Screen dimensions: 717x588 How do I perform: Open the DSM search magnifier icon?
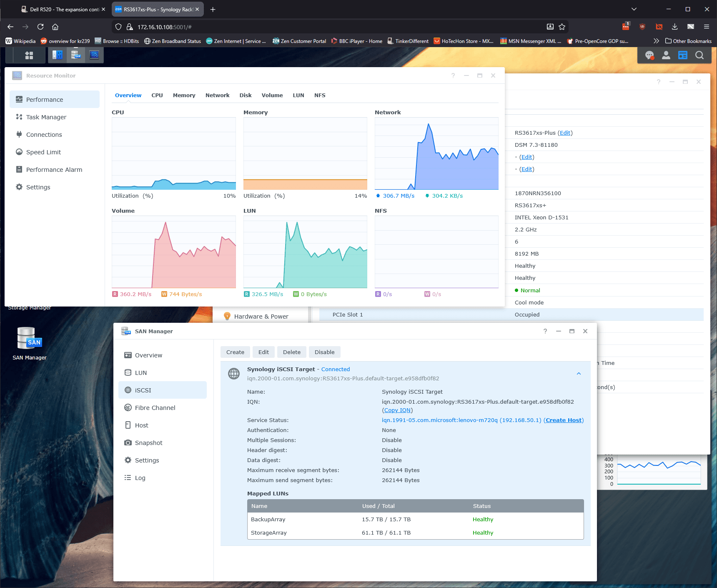[x=699, y=55]
